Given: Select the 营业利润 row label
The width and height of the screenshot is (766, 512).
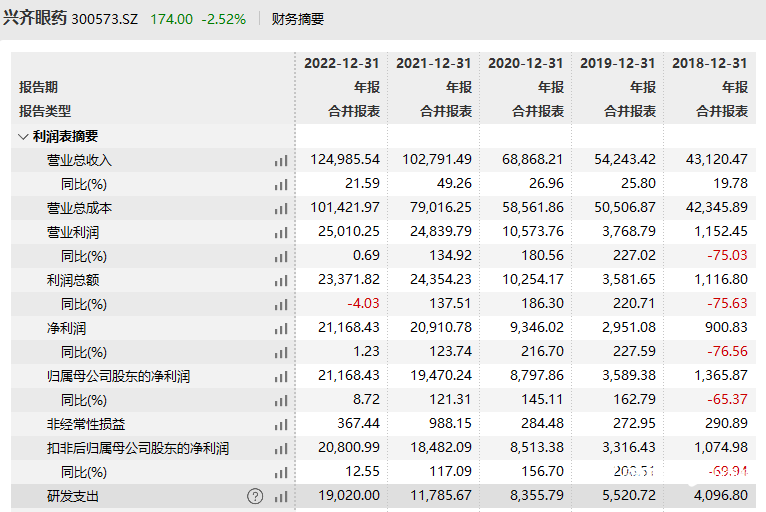Looking at the screenshot, I should [x=73, y=232].
